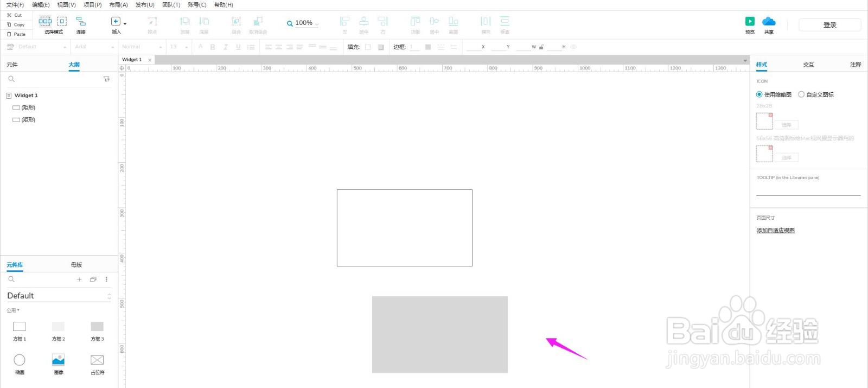The width and height of the screenshot is (868, 388).
Task: Open the Default library selector dropdown
Action: pyautogui.click(x=59, y=296)
